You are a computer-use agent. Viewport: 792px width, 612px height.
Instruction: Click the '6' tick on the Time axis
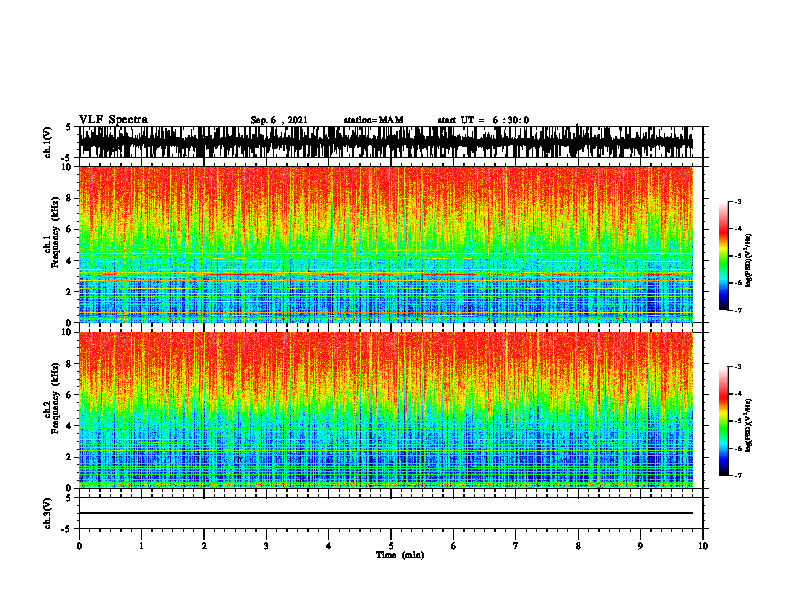coord(454,546)
